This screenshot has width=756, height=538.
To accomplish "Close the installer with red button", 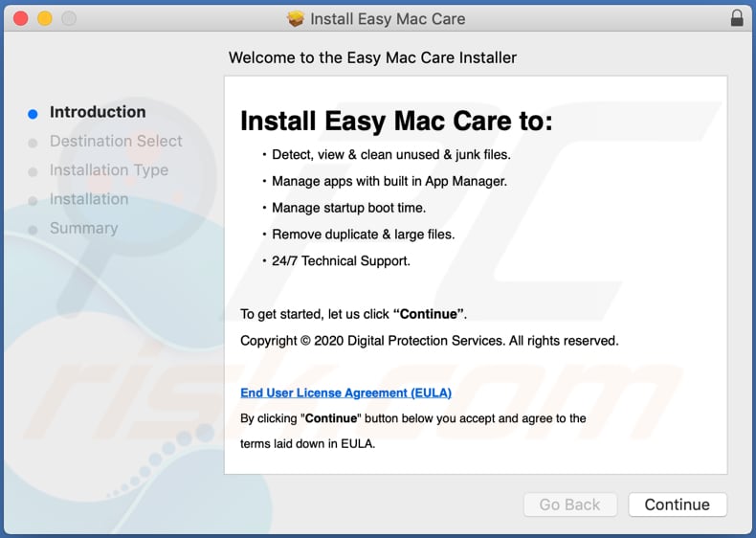I will [x=21, y=18].
